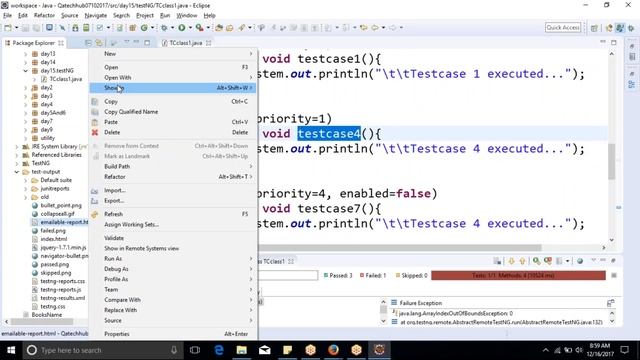This screenshot has width=640, height=360.
Task: Click the Last Edit Location arrow icon
Action: (x=363, y=28)
